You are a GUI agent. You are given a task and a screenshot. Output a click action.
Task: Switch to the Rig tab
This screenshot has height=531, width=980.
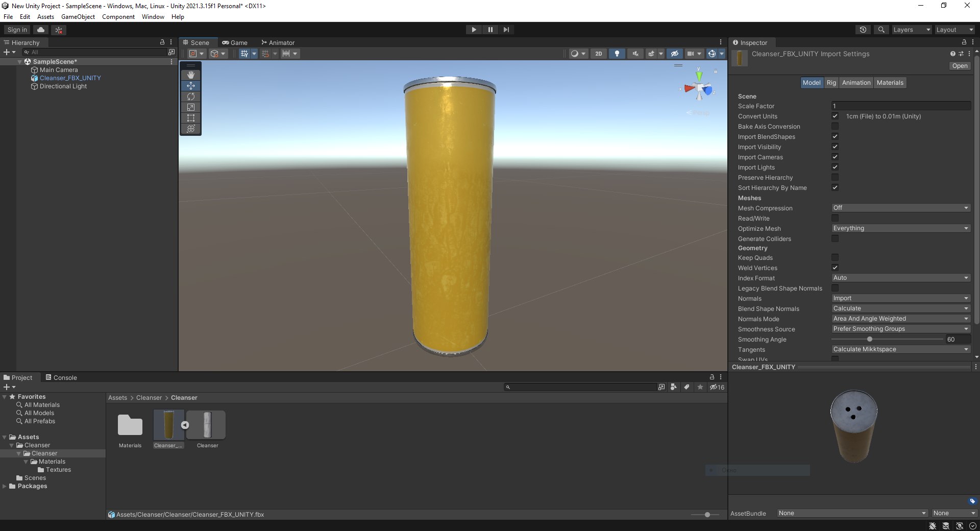pyautogui.click(x=831, y=83)
